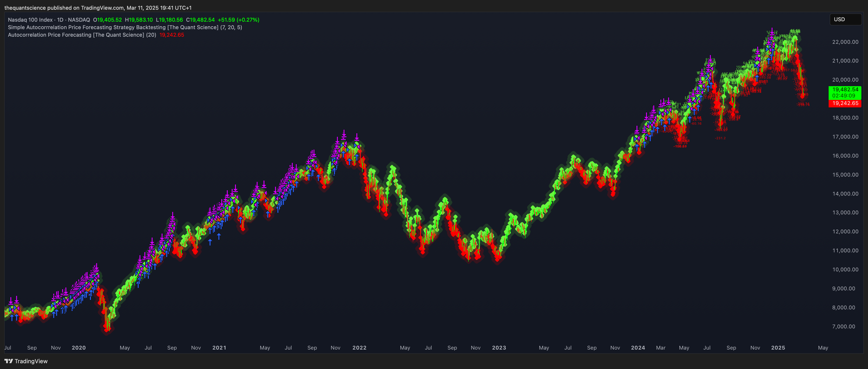868x369 pixels.
Task: Click the 2022 label on time axis
Action: 359,348
